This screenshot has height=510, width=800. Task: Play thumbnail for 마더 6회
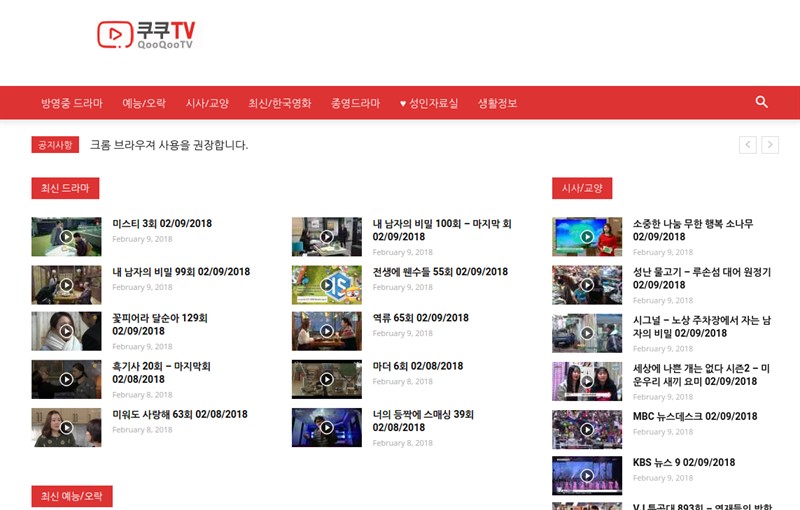(327, 379)
